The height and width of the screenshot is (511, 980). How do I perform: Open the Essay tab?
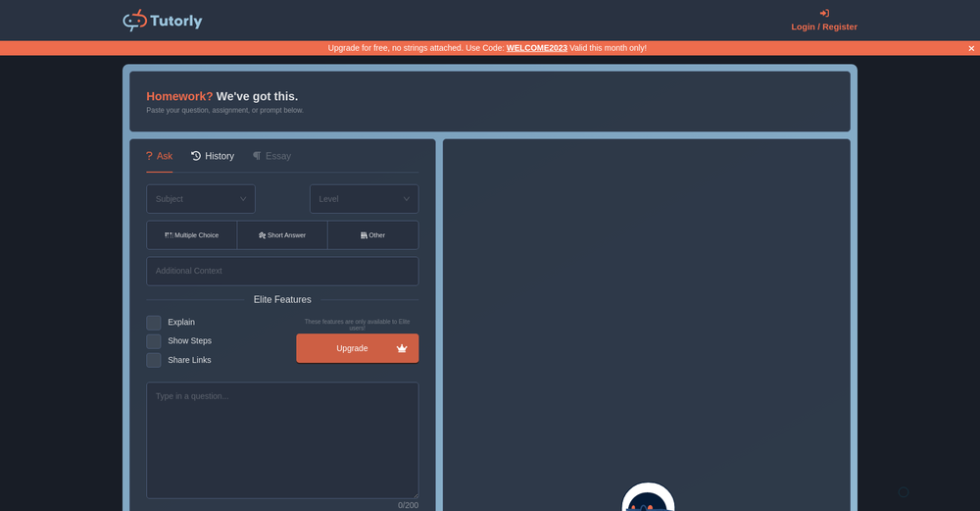click(277, 156)
